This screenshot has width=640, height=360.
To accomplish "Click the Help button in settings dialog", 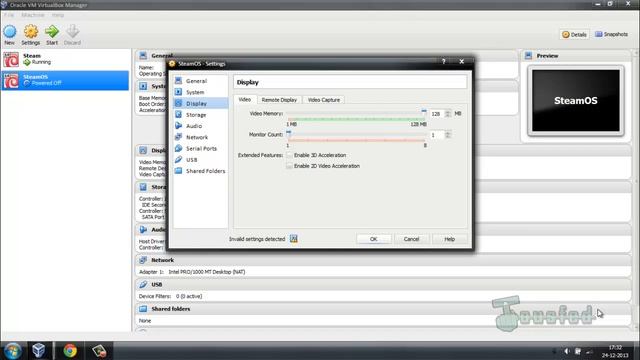I will pos(449,239).
